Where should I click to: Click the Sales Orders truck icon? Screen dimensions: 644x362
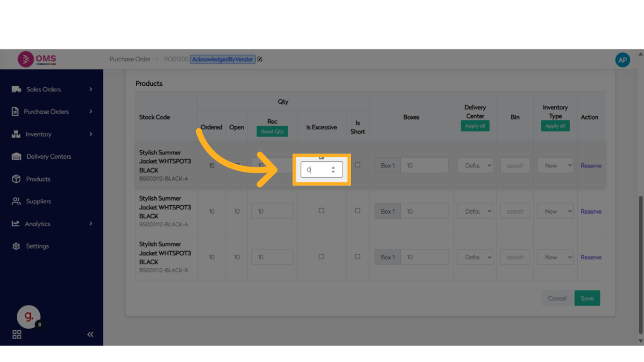click(x=16, y=89)
